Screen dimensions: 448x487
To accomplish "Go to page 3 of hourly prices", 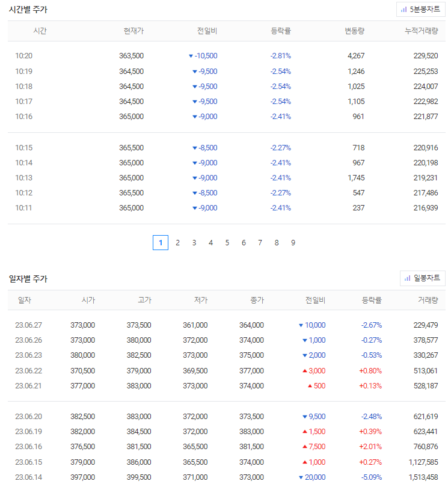I will coord(194,242).
